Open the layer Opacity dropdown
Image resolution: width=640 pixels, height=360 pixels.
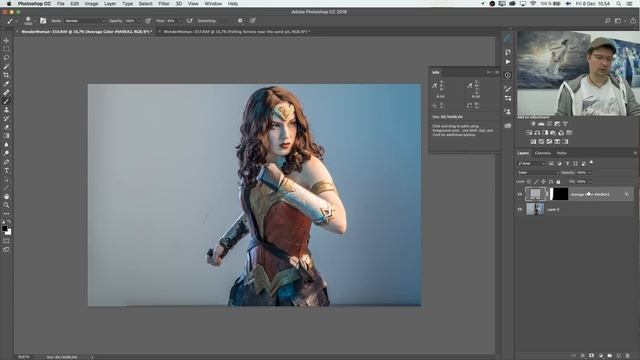tap(589, 173)
